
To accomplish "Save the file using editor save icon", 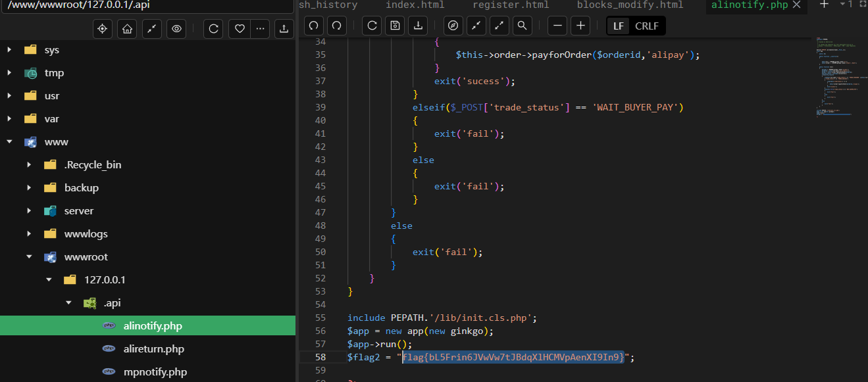I will point(395,26).
